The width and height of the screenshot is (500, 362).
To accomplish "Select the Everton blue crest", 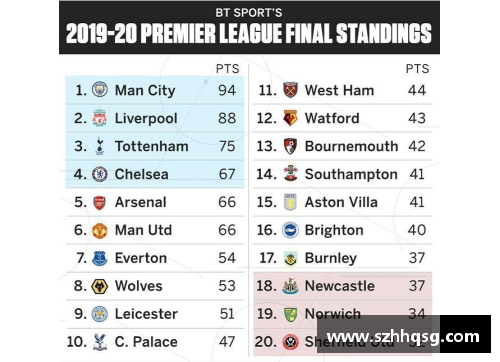I will click(99, 258).
